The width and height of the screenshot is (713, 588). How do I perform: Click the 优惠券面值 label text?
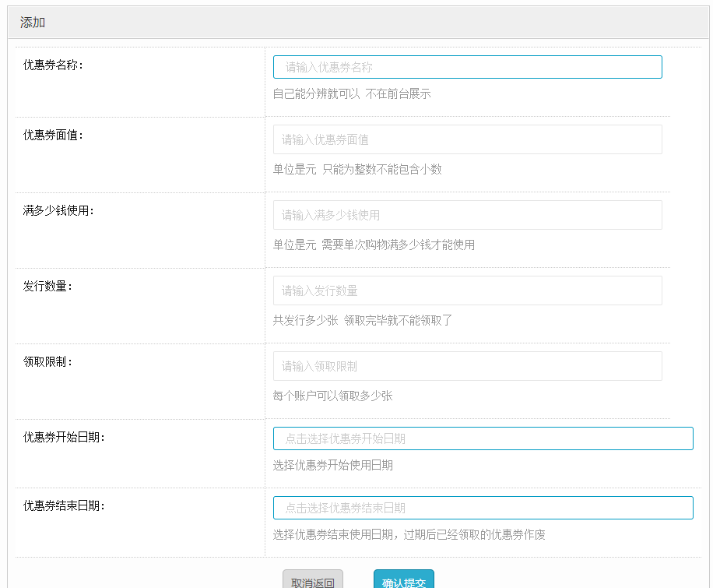pos(54,135)
